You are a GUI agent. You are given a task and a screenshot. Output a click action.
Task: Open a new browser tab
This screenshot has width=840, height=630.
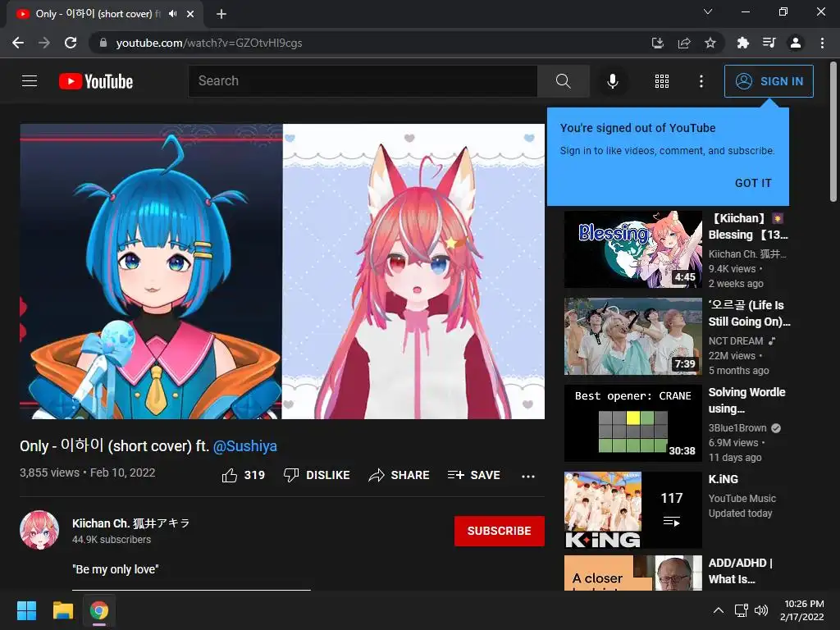(x=221, y=14)
